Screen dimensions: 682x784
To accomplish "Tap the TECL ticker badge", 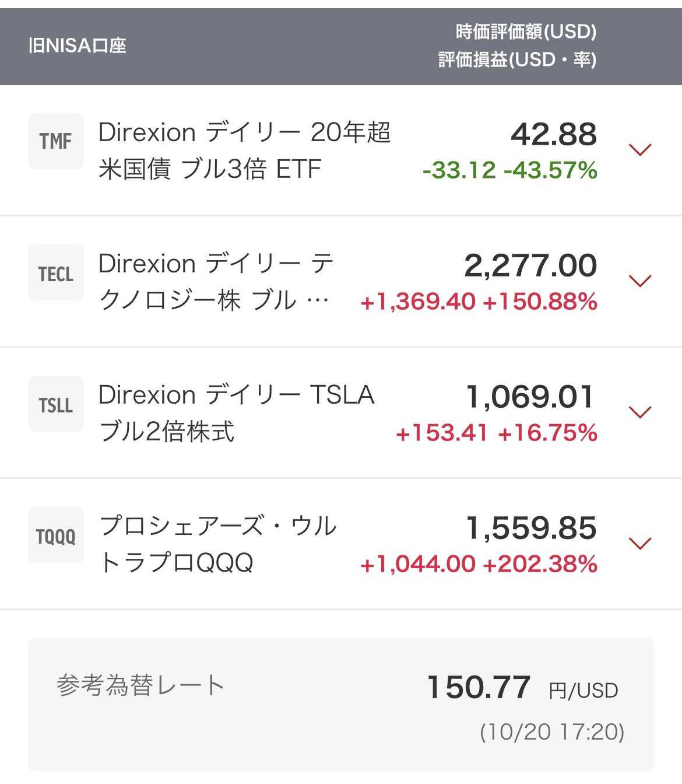I will [x=56, y=273].
